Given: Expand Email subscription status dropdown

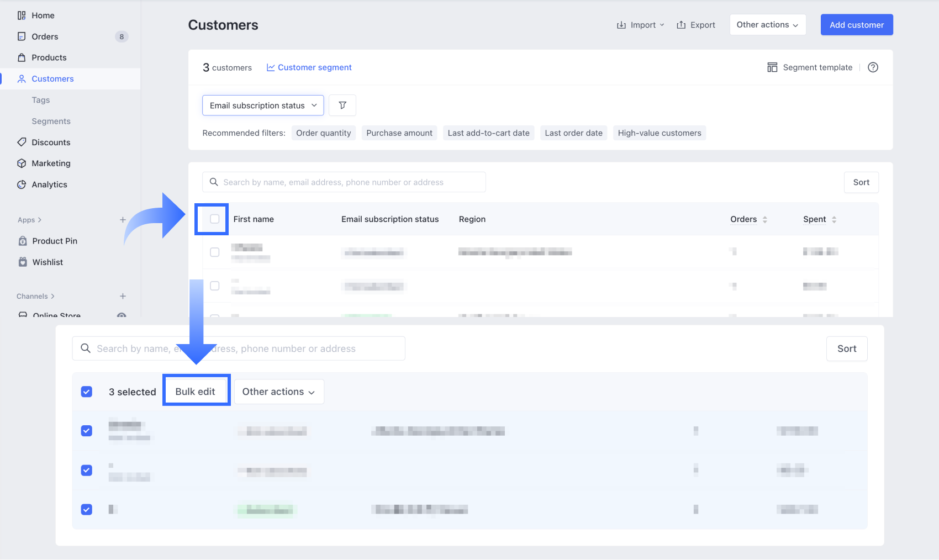Looking at the screenshot, I should pos(263,105).
